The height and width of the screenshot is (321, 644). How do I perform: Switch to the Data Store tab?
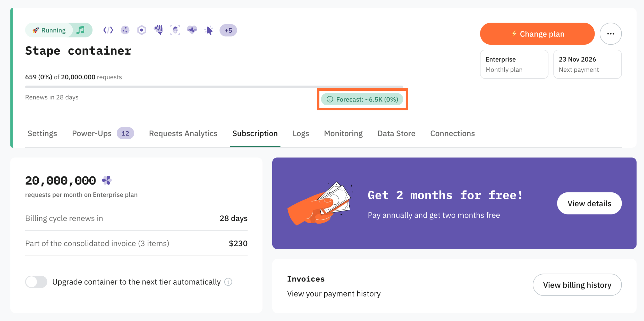396,134
